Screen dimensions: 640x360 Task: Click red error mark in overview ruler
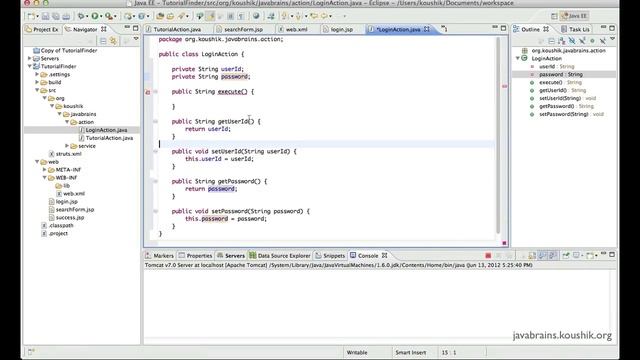504,86
